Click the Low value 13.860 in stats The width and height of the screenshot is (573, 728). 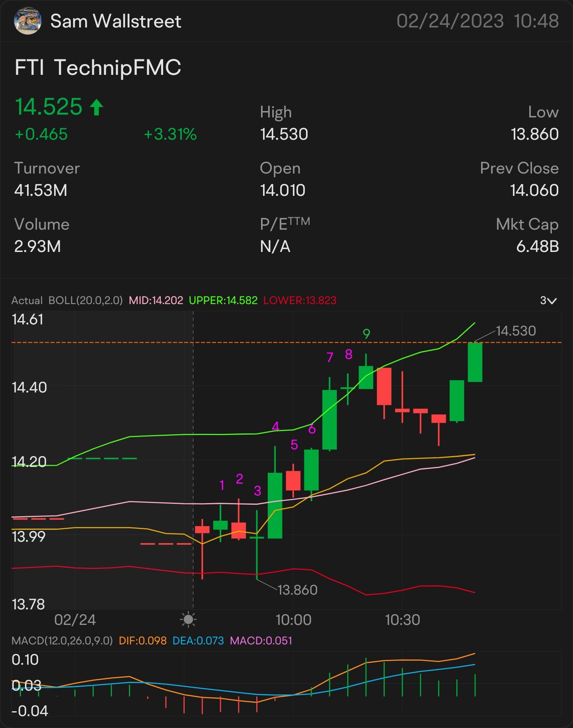coord(535,134)
